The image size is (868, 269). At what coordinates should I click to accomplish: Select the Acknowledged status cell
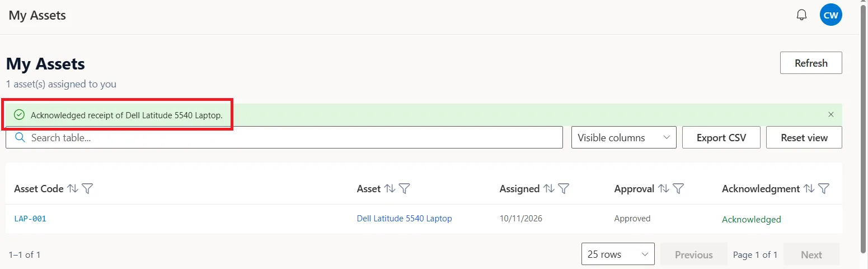[x=752, y=219]
